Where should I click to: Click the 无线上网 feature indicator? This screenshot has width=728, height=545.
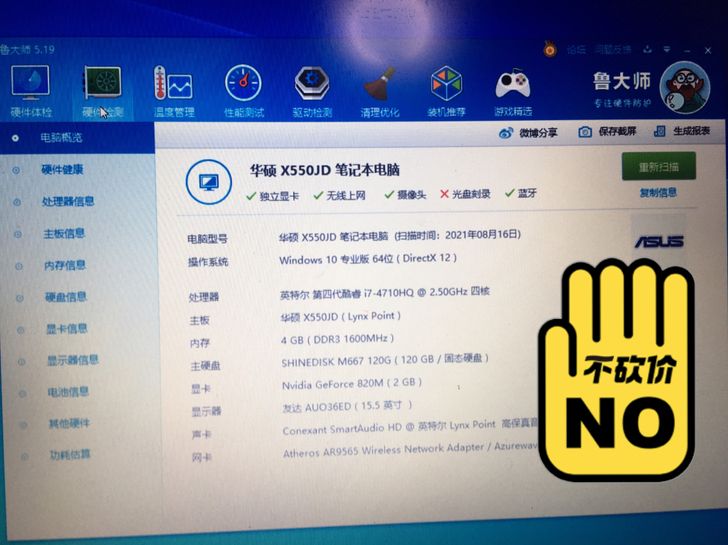(x=339, y=195)
